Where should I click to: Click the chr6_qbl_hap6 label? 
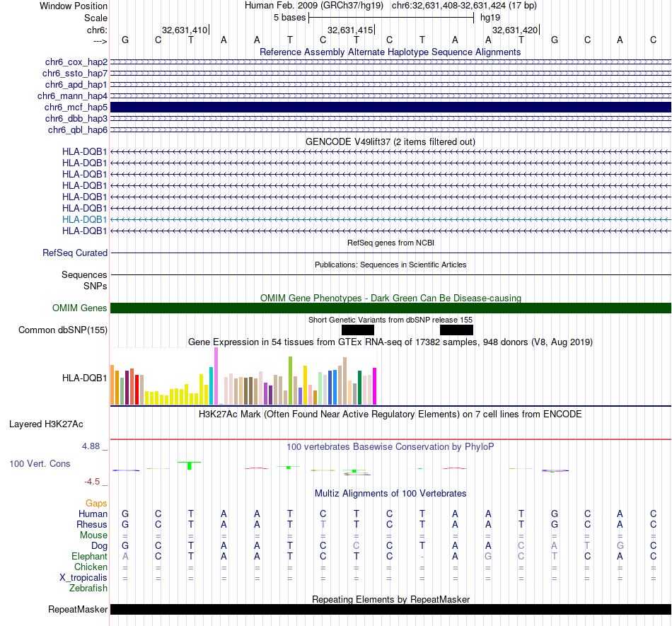(78, 130)
